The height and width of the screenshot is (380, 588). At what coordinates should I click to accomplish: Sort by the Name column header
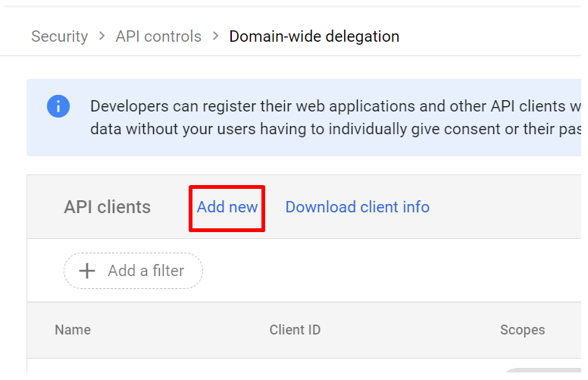[73, 330]
